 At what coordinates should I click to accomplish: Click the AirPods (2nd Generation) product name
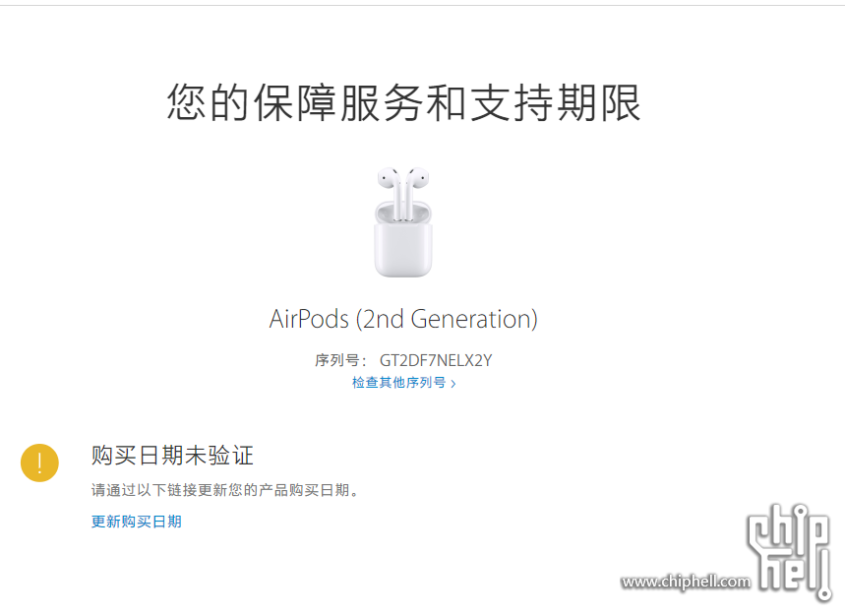[x=403, y=319]
